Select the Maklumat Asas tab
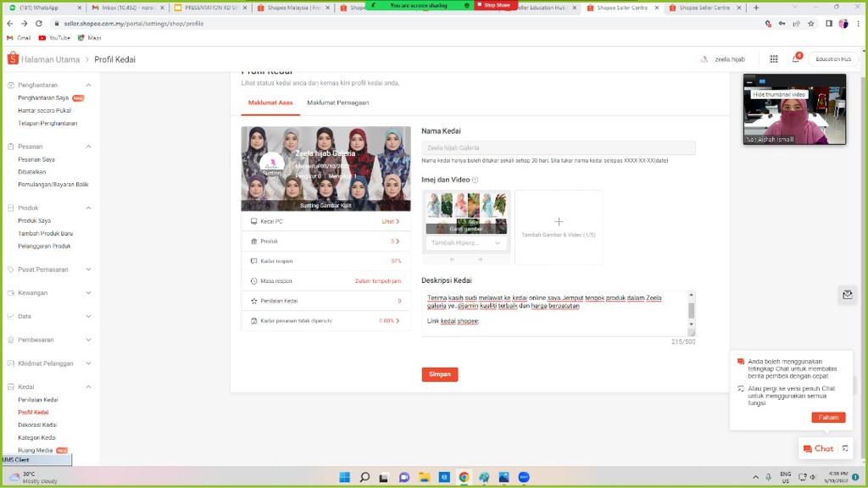The height and width of the screenshot is (488, 868). [270, 103]
